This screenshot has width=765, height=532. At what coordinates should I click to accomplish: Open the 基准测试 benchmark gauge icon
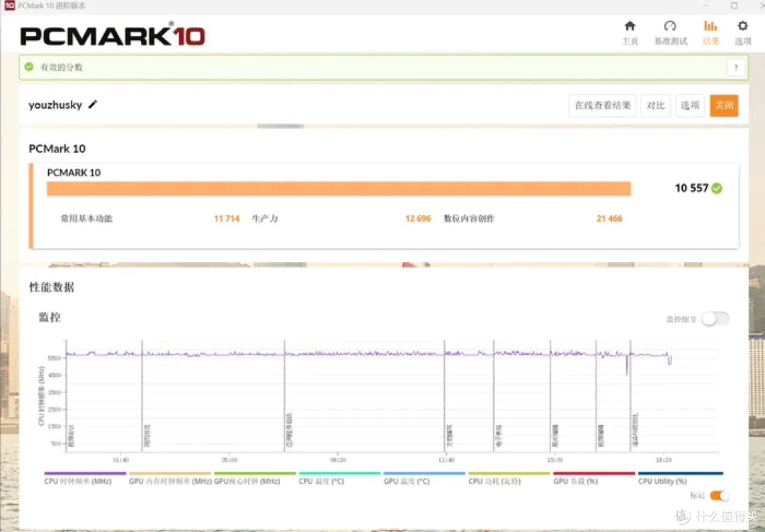[x=670, y=26]
